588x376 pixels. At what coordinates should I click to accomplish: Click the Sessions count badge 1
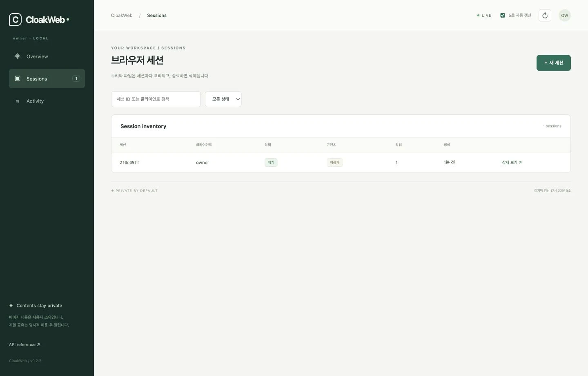point(76,78)
